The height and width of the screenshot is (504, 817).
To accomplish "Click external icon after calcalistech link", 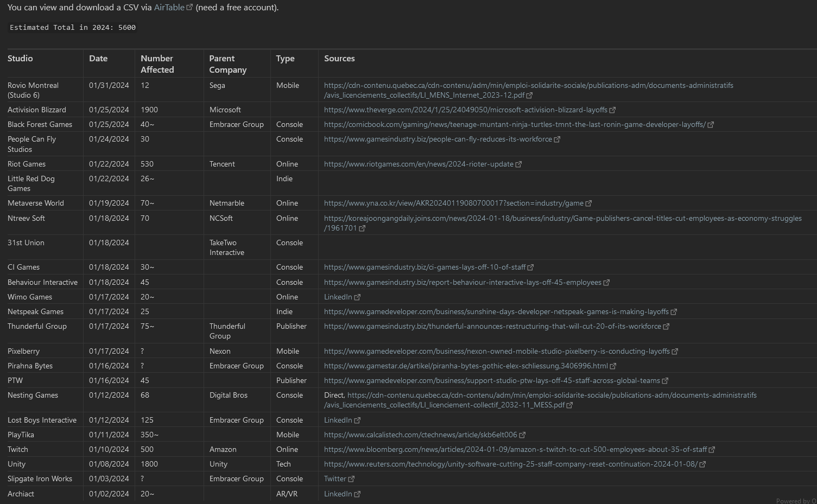I will [522, 435].
